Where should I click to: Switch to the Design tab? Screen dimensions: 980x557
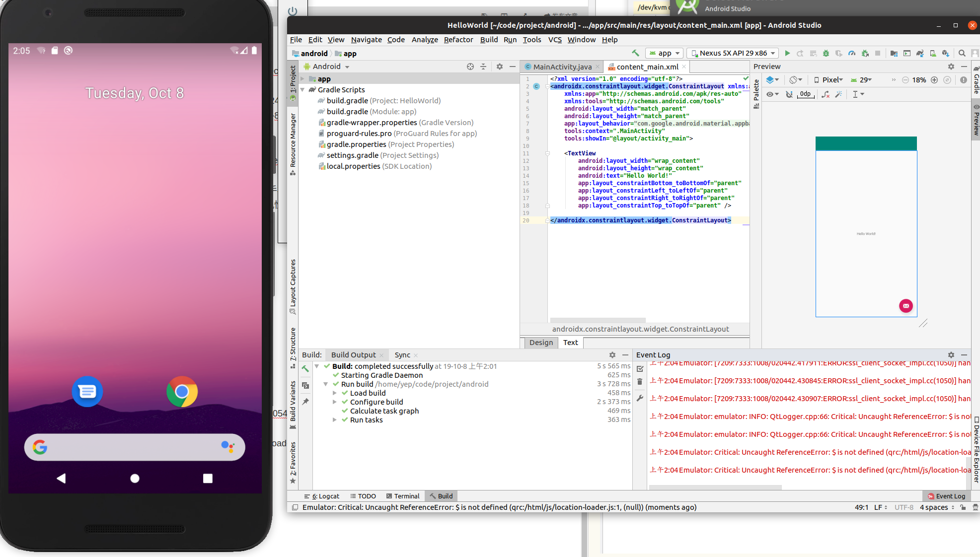541,343
